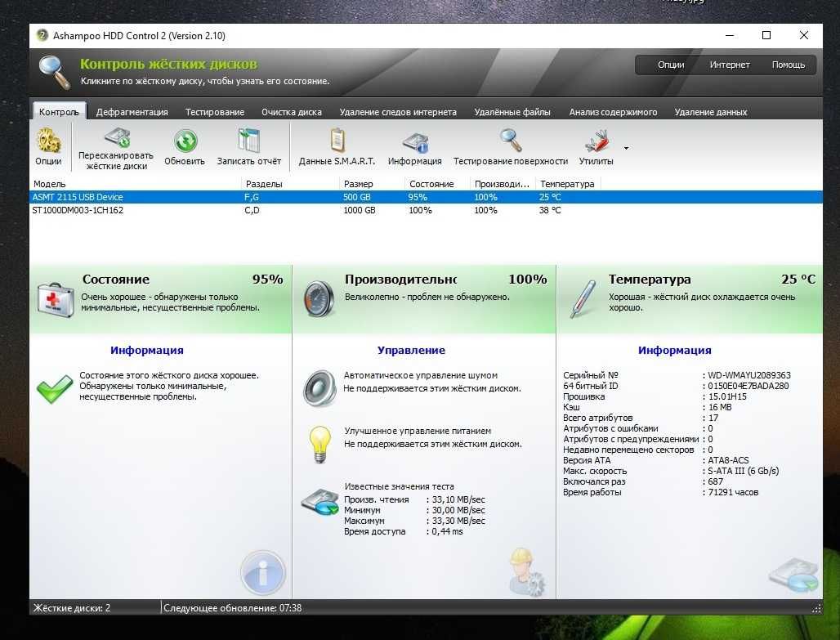Click the light bulb power management icon
This screenshot has width=840, height=640.
(x=319, y=445)
